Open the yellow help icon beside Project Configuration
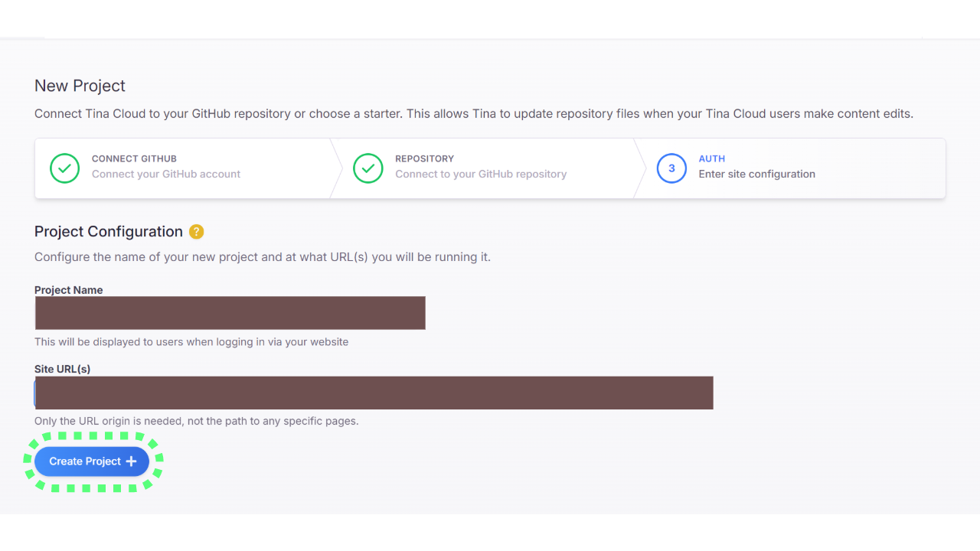Image resolution: width=980 pixels, height=551 pixels. coord(196,232)
